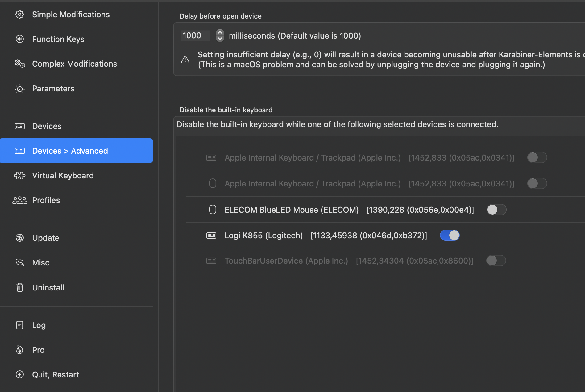Open the Log section
Screen dimensions: 585x392
point(39,325)
